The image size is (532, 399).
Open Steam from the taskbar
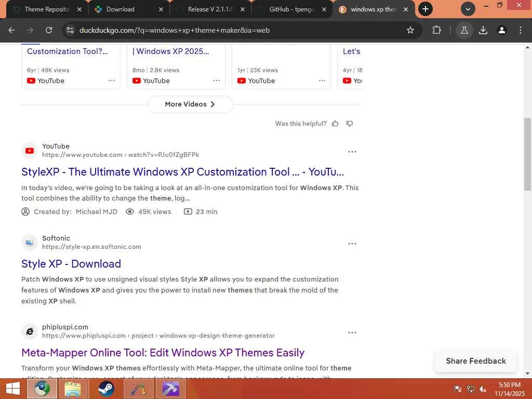pos(106,389)
